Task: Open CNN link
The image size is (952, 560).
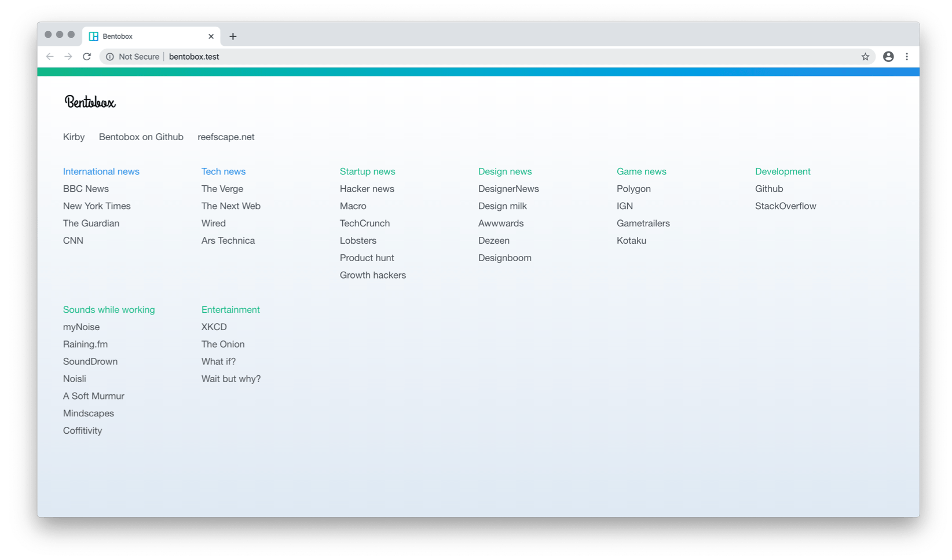Action: [73, 241]
